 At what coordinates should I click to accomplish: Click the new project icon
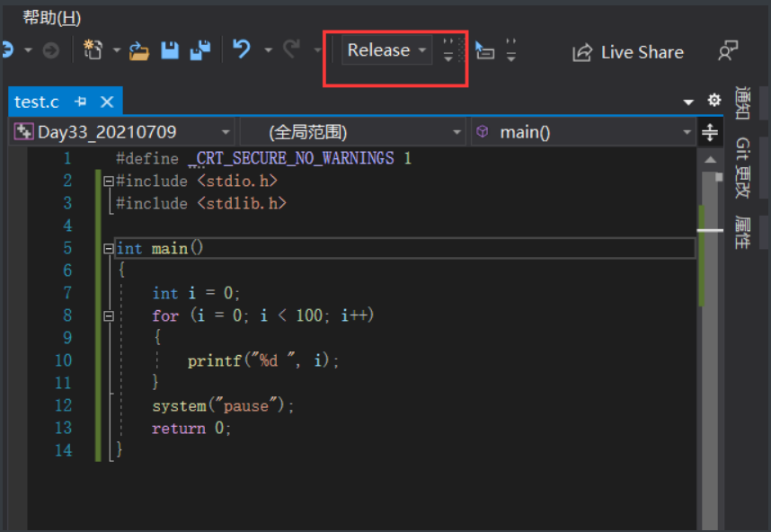click(93, 49)
